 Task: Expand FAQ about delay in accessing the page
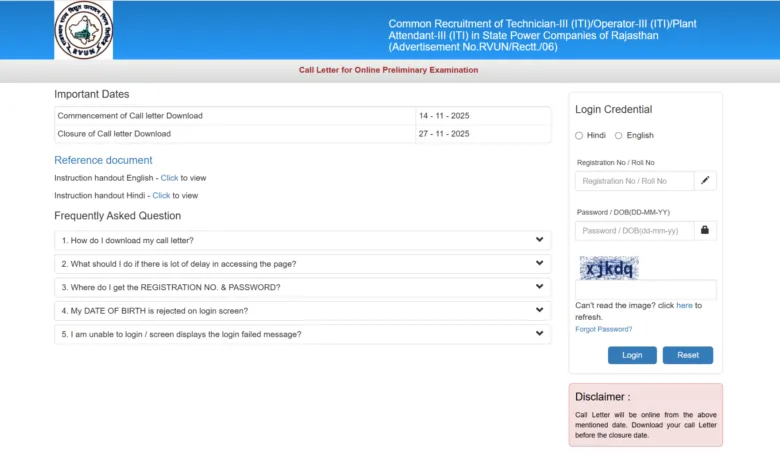tap(302, 264)
